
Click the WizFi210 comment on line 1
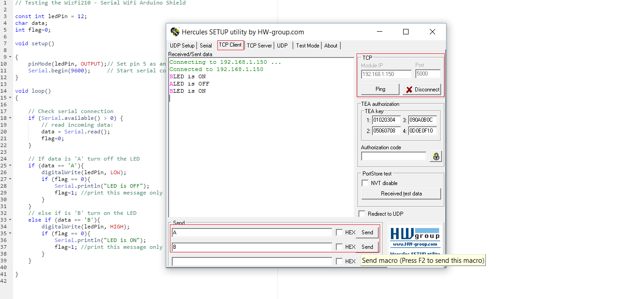click(100, 3)
